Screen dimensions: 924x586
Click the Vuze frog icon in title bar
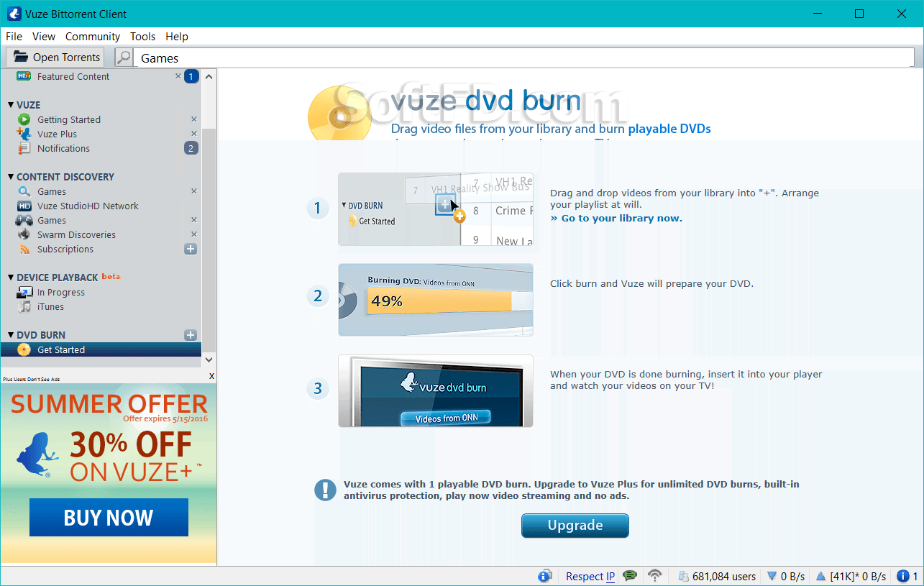(13, 14)
